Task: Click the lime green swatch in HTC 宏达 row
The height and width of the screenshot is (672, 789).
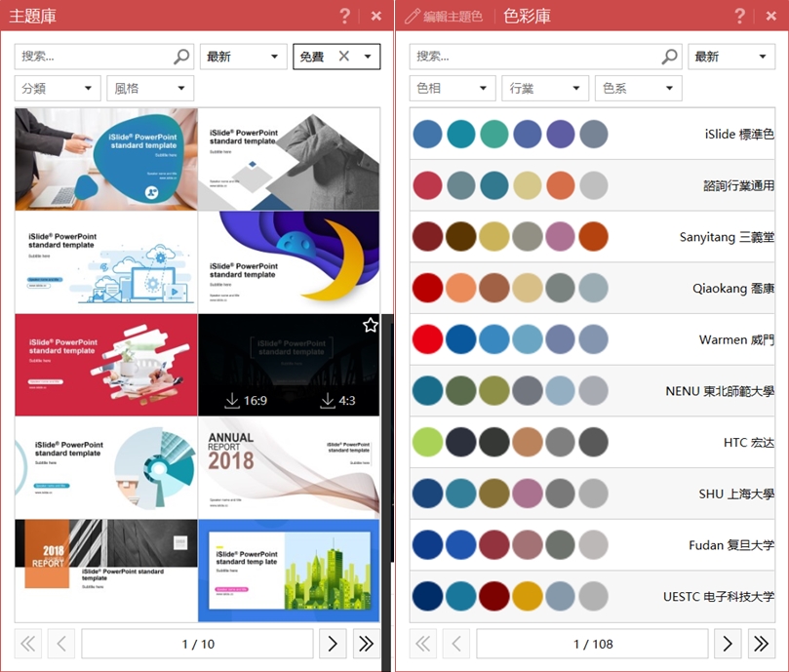Action: tap(428, 442)
